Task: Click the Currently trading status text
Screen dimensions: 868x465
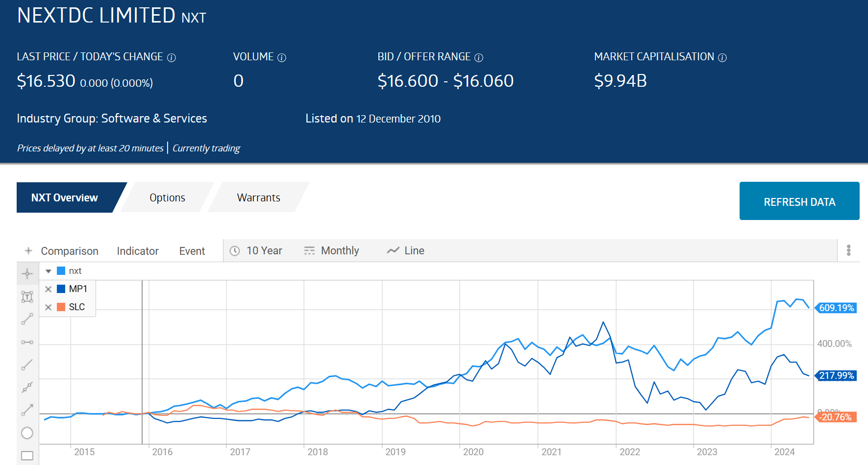Action: [206, 148]
